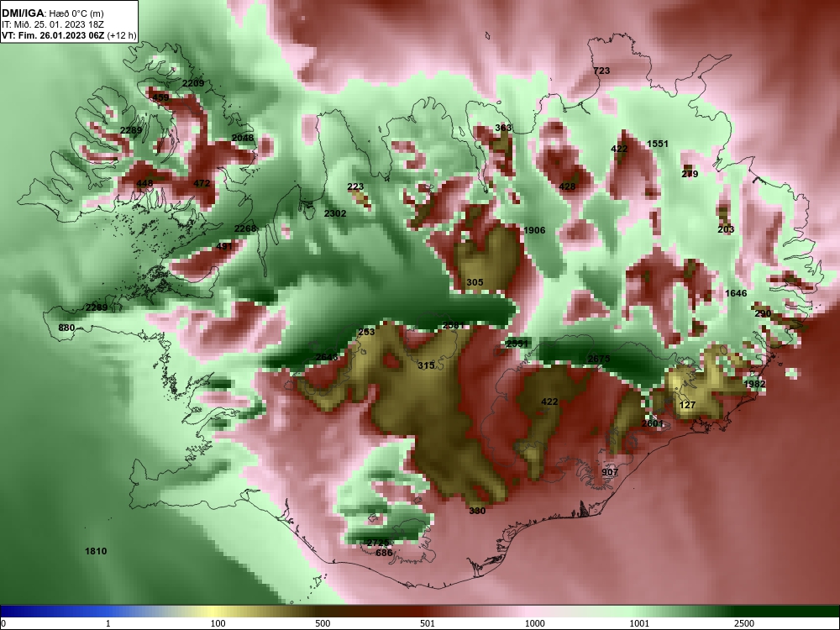
Task: Select the 305 value on the glacier
Action: point(475,282)
